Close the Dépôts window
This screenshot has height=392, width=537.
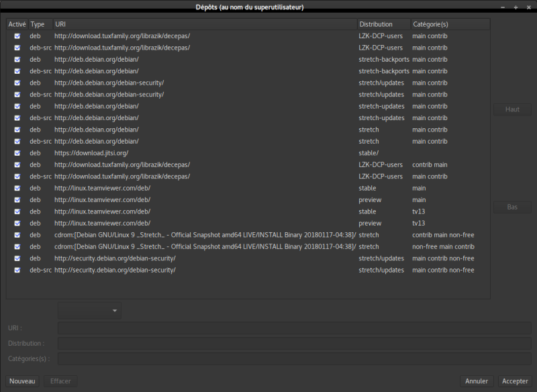tap(529, 7)
